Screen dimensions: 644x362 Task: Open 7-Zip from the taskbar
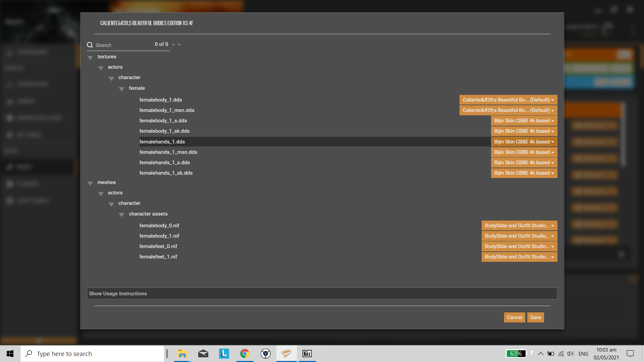point(307,354)
